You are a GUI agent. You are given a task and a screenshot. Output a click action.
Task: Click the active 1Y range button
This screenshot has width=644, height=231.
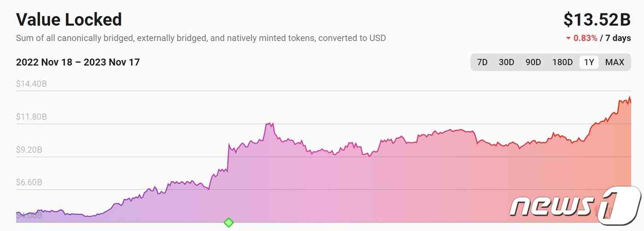click(589, 62)
